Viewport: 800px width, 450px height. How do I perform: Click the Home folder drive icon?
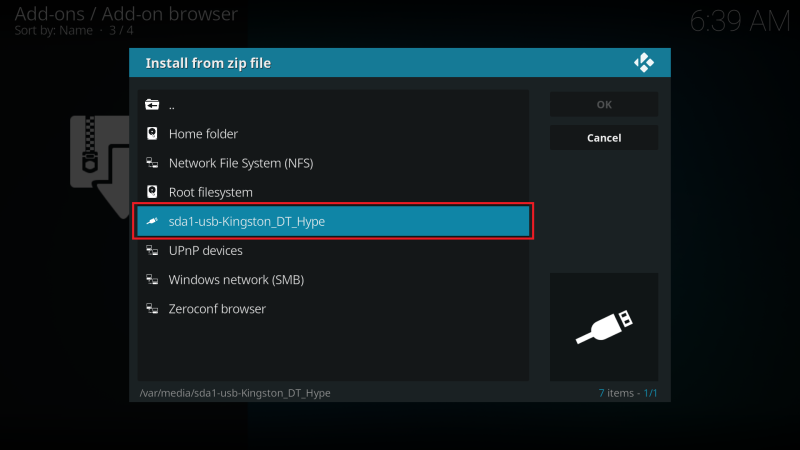pyautogui.click(x=152, y=134)
